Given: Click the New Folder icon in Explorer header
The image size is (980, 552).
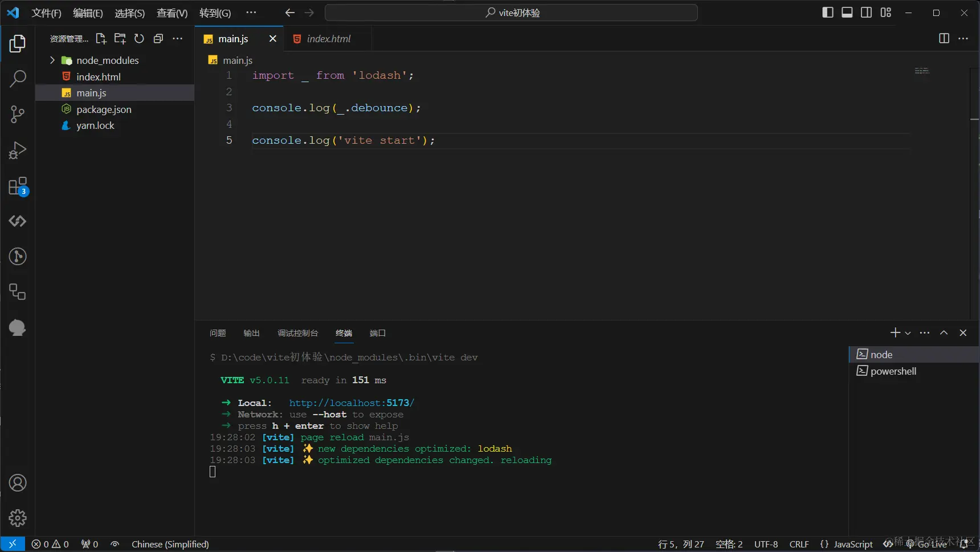Looking at the screenshot, I should point(120,39).
